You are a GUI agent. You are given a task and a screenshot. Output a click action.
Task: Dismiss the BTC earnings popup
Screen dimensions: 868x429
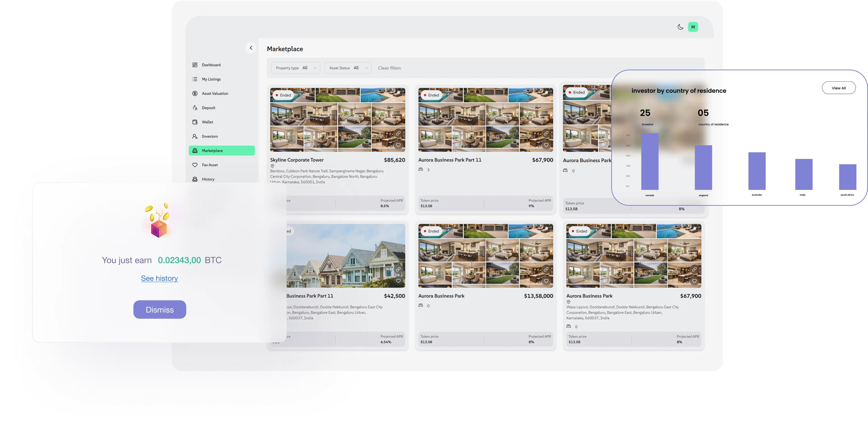pyautogui.click(x=160, y=310)
